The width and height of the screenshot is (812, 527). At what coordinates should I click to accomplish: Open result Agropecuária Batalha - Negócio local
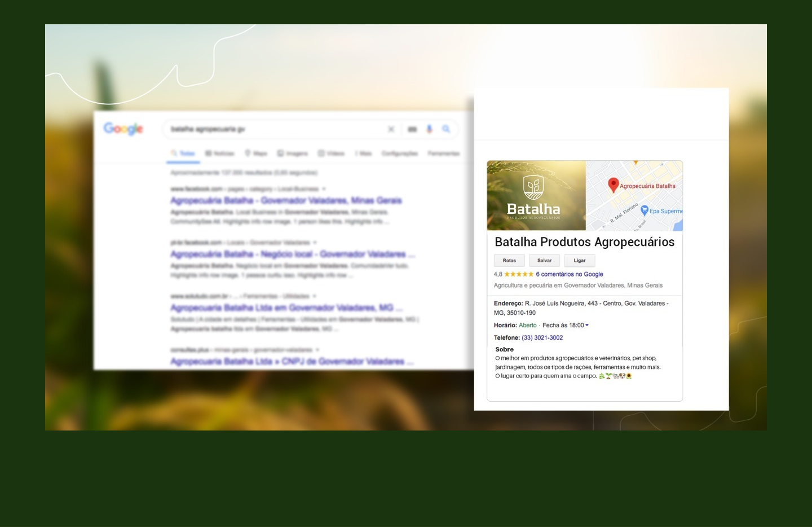(x=293, y=254)
